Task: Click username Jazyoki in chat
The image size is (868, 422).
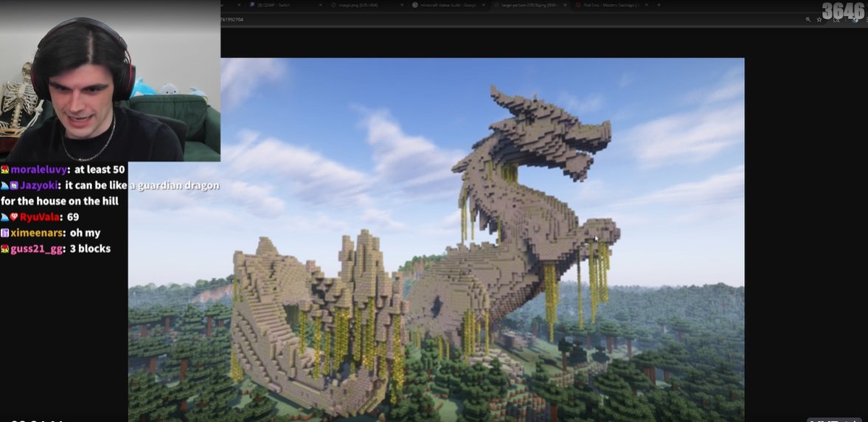Action: pyautogui.click(x=39, y=185)
